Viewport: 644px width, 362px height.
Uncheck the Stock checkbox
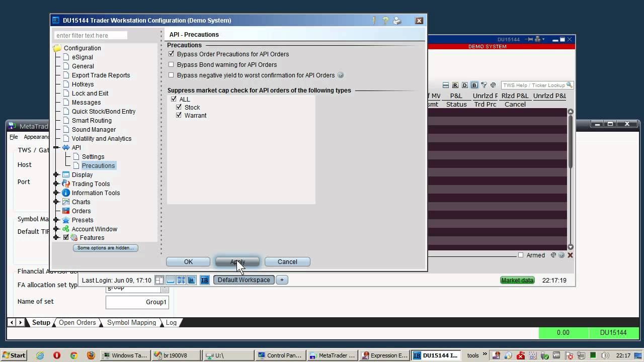[179, 107]
